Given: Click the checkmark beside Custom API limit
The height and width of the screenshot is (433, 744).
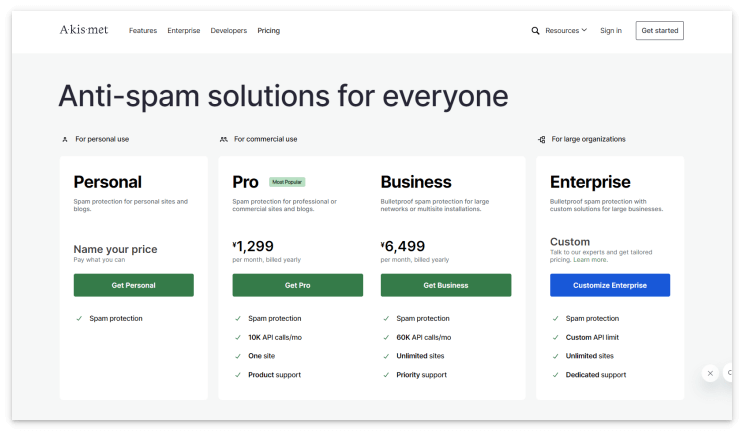Looking at the screenshot, I should [x=555, y=337].
